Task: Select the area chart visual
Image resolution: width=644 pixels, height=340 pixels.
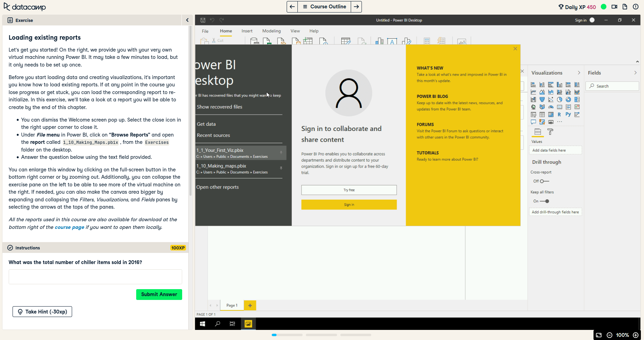Action: click(x=542, y=92)
